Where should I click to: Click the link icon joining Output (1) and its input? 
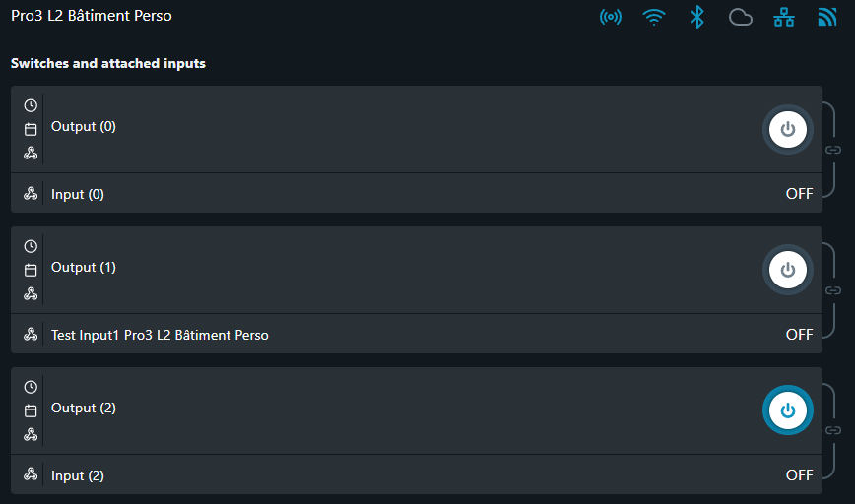pyautogui.click(x=833, y=290)
